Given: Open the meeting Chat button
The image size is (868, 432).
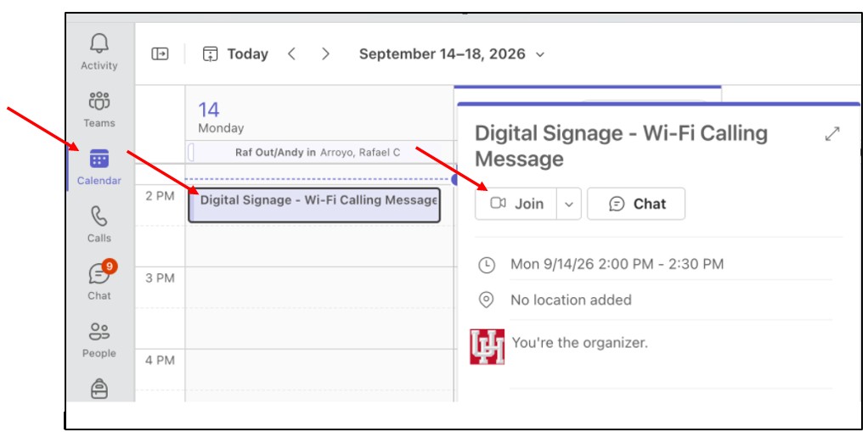Looking at the screenshot, I should click(x=636, y=204).
